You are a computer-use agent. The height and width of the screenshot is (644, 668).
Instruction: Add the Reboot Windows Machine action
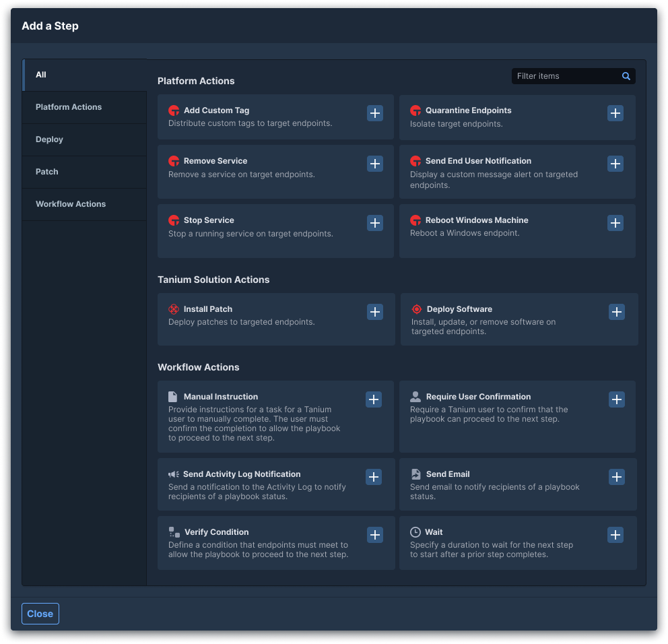615,223
